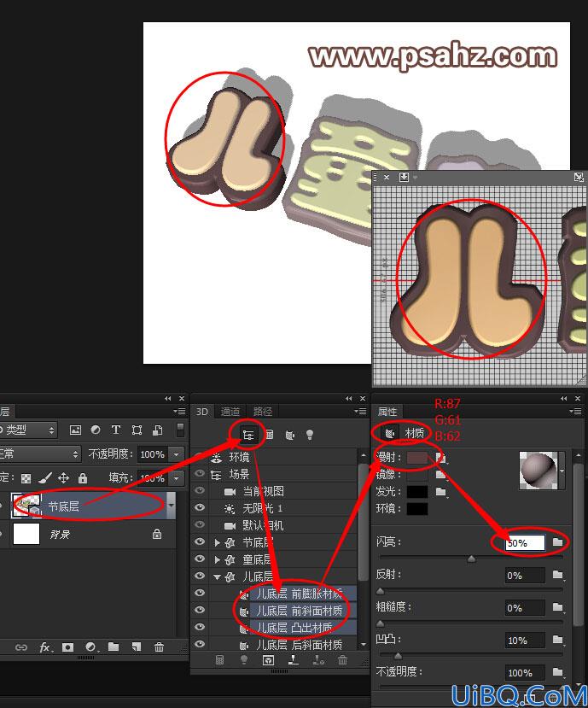Add a layer mask
588x708 pixels.
pyautogui.click(x=67, y=647)
